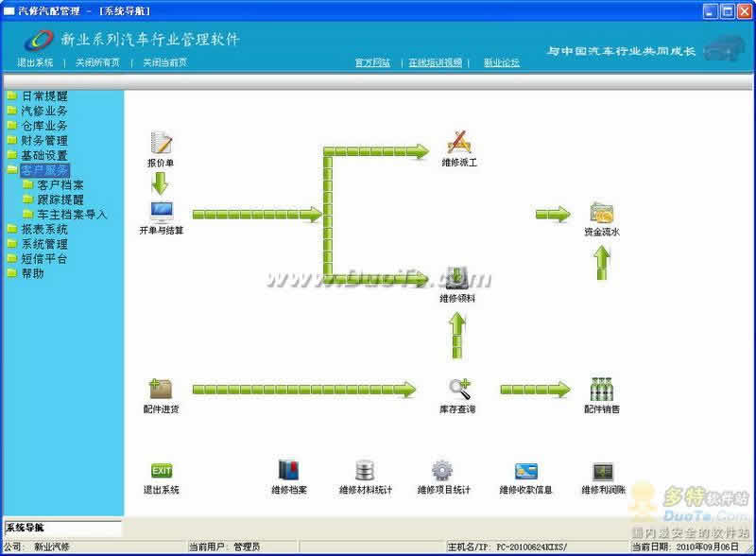This screenshot has width=756, height=556.
Task: Open the 维修档案 repair records icon
Action: [x=289, y=471]
